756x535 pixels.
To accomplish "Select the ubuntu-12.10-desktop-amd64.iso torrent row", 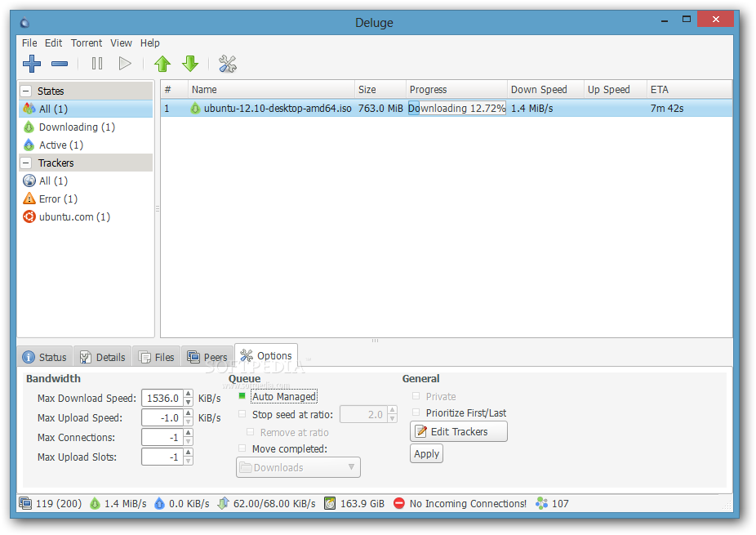I will click(x=446, y=109).
